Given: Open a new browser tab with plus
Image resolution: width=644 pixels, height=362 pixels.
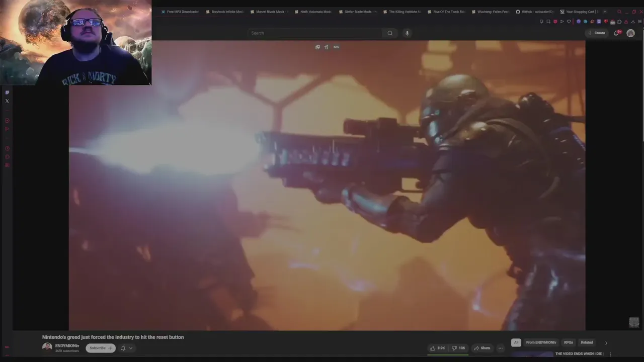Looking at the screenshot, I should coord(605,12).
